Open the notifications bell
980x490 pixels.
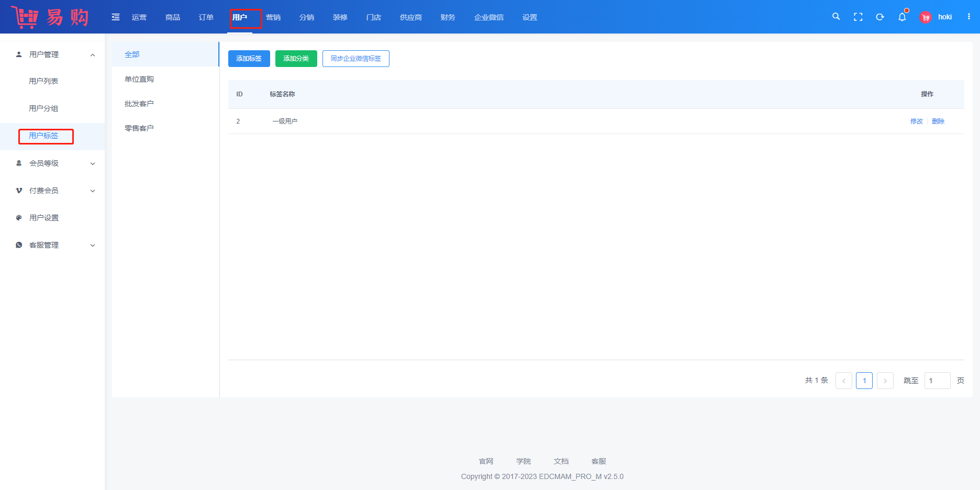click(902, 17)
